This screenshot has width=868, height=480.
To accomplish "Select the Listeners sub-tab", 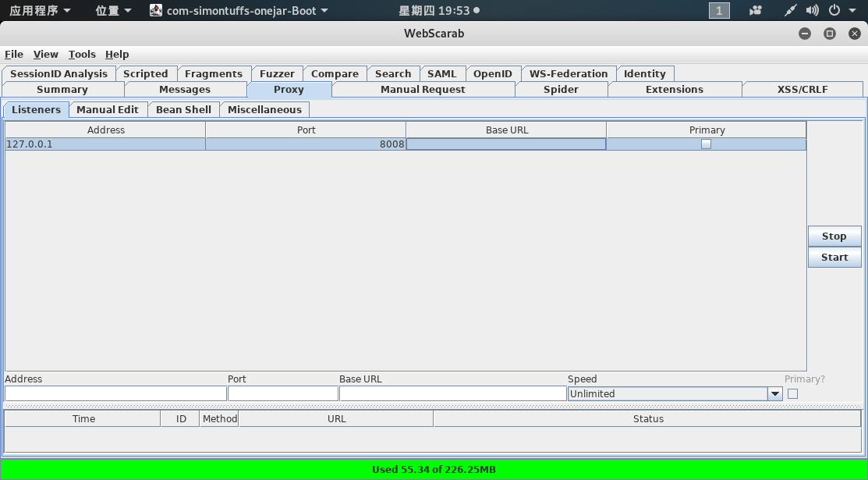I will point(36,110).
